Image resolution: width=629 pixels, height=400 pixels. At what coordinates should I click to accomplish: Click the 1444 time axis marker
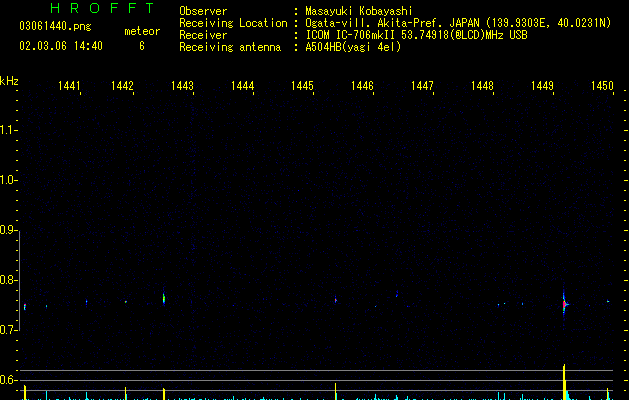coord(242,86)
